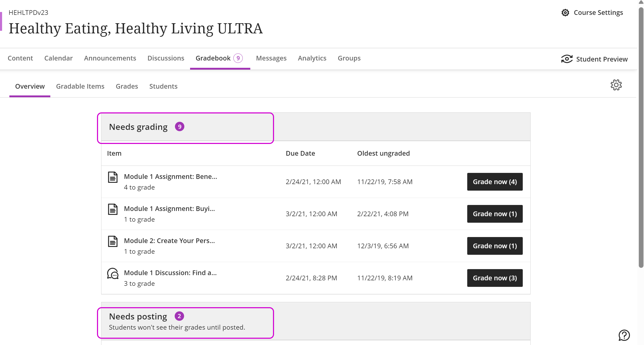
Task: Click the Needs grading count badge
Action: pyautogui.click(x=179, y=127)
